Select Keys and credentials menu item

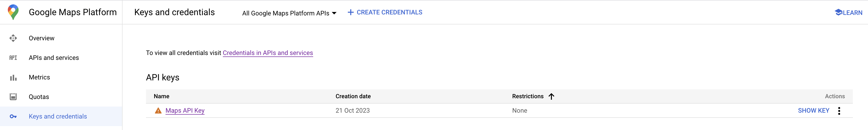coord(58,117)
